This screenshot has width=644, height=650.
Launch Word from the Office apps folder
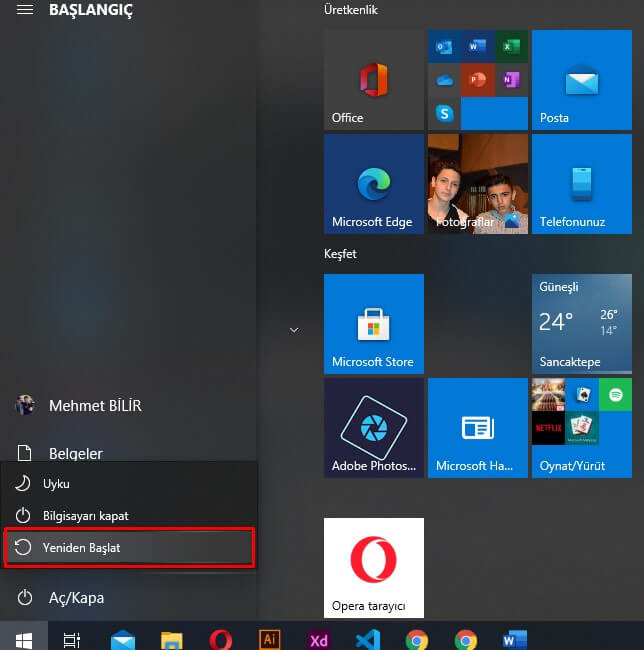coord(478,46)
